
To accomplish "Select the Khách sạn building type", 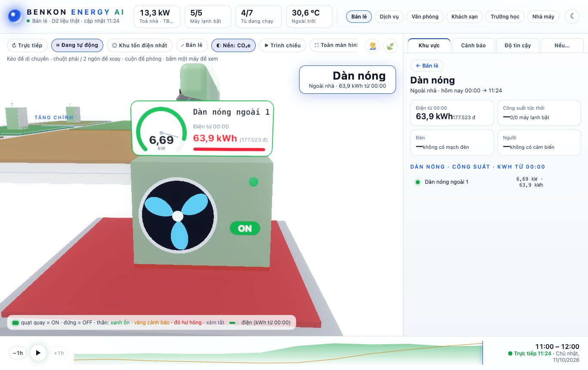I will (464, 17).
